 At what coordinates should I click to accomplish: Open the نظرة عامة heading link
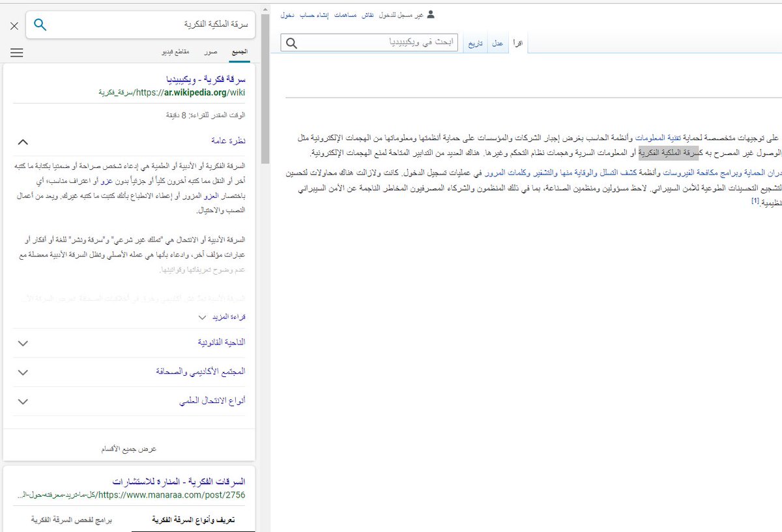(228, 141)
